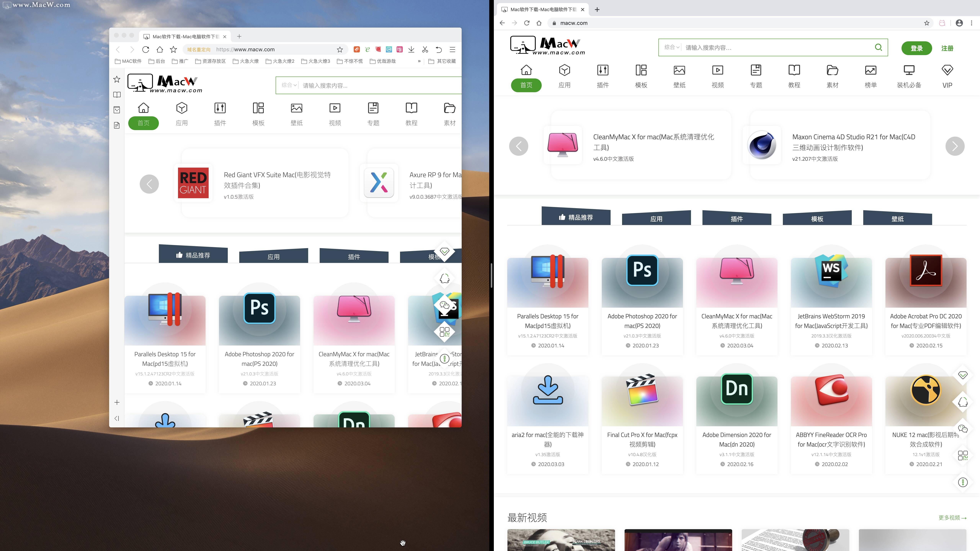Image resolution: width=980 pixels, height=551 pixels.
Task: Click the green search magnifier icon
Action: (x=878, y=47)
